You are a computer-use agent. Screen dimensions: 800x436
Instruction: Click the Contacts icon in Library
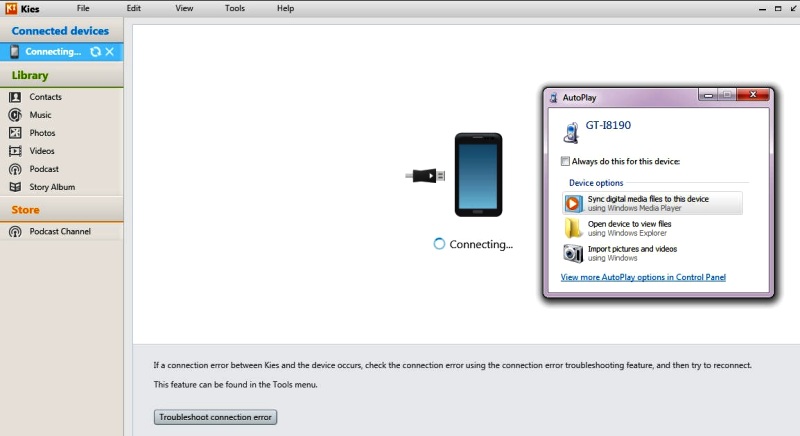tap(15, 97)
